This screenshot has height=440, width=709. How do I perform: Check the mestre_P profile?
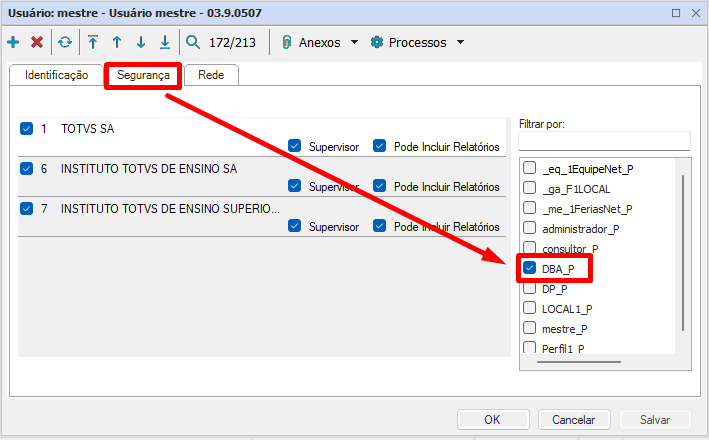[x=529, y=327]
